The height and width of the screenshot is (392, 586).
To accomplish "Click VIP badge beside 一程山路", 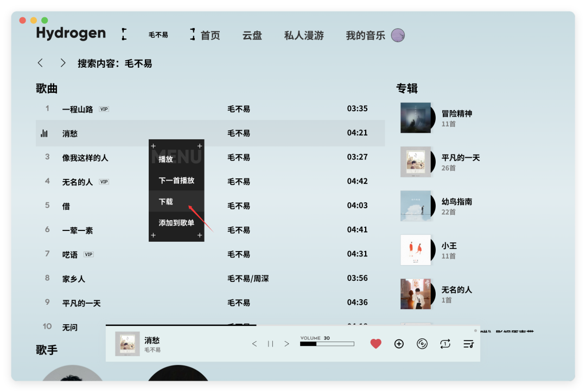I will click(104, 110).
